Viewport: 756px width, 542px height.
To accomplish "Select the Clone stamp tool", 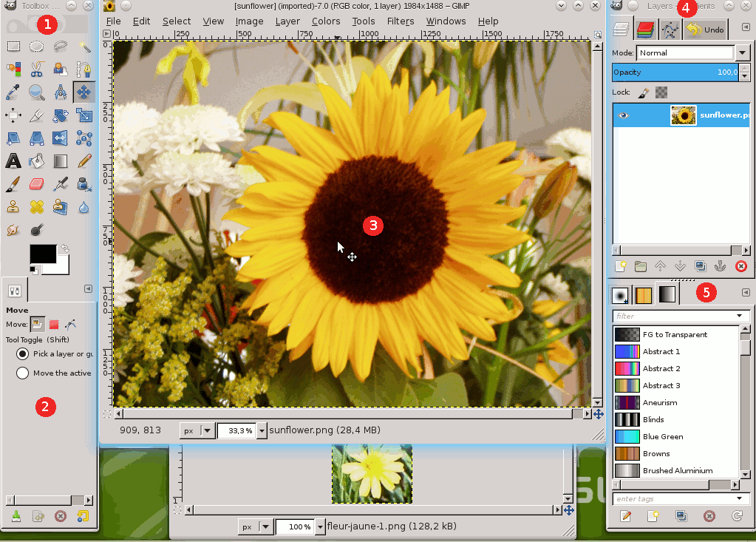I will click(13, 206).
